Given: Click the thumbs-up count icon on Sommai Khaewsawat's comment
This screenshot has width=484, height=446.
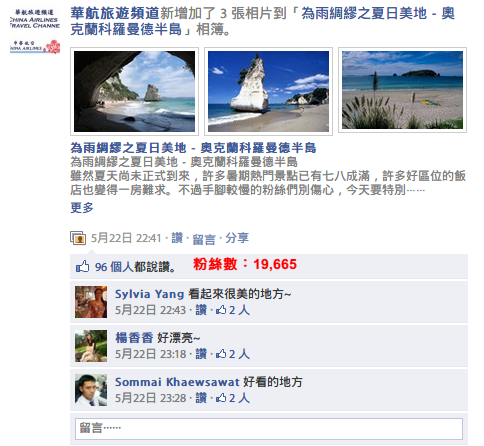Looking at the screenshot, I should 221,398.
